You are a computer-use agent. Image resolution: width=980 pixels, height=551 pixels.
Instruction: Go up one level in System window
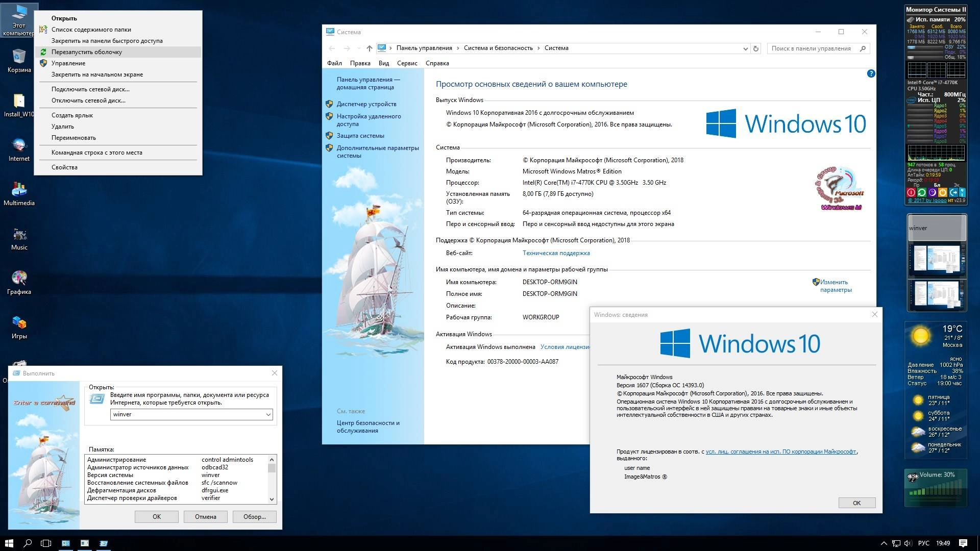[x=369, y=48]
